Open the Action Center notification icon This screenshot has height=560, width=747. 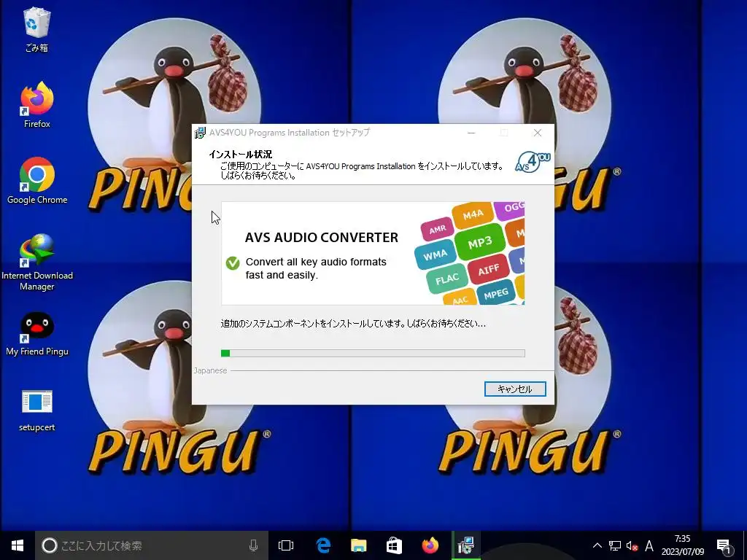723,546
